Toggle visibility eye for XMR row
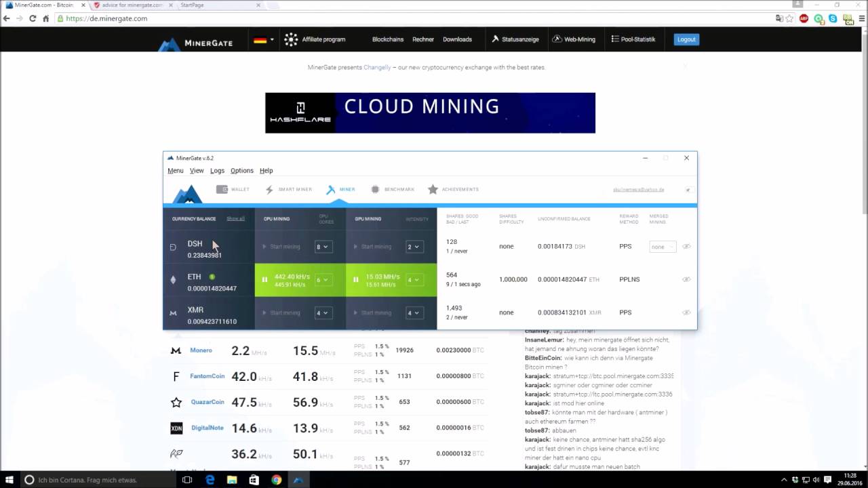The height and width of the screenshot is (488, 868). [686, 312]
